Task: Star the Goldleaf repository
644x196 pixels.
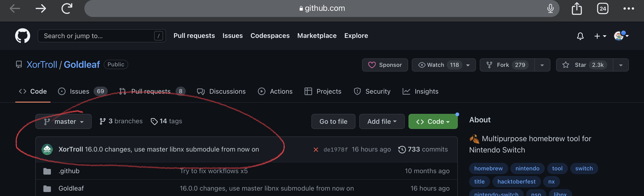Action: 584,65
